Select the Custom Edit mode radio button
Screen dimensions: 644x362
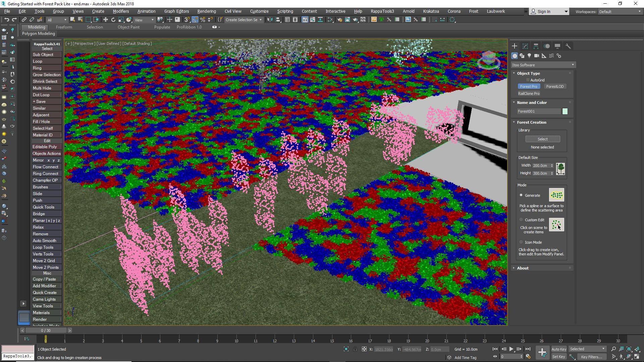click(x=521, y=220)
